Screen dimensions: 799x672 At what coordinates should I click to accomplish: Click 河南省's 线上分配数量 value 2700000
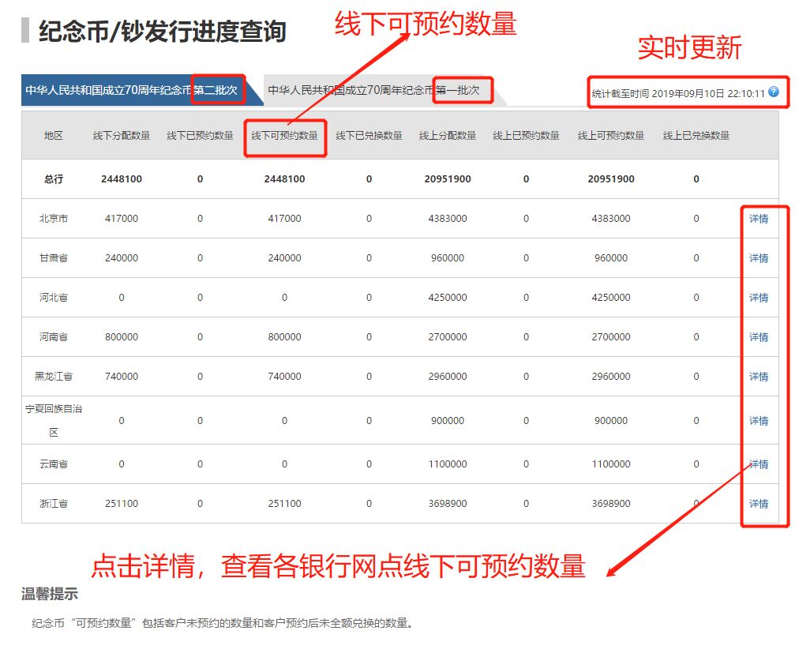pos(448,337)
